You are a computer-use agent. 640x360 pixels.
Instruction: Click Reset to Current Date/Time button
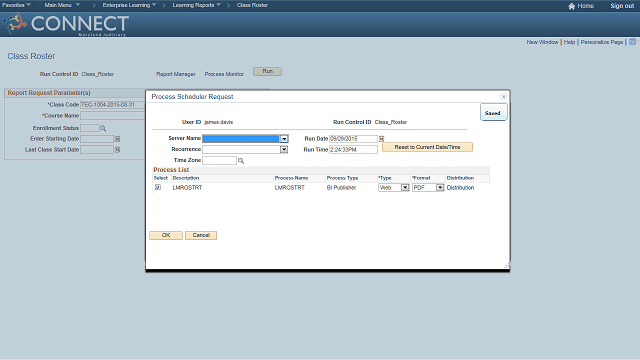pyautogui.click(x=427, y=147)
